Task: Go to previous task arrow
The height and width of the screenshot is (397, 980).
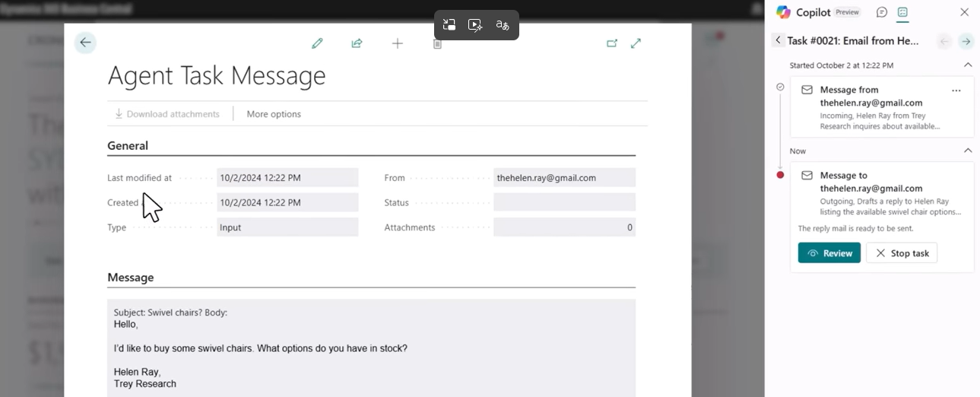Action: pyautogui.click(x=944, y=41)
